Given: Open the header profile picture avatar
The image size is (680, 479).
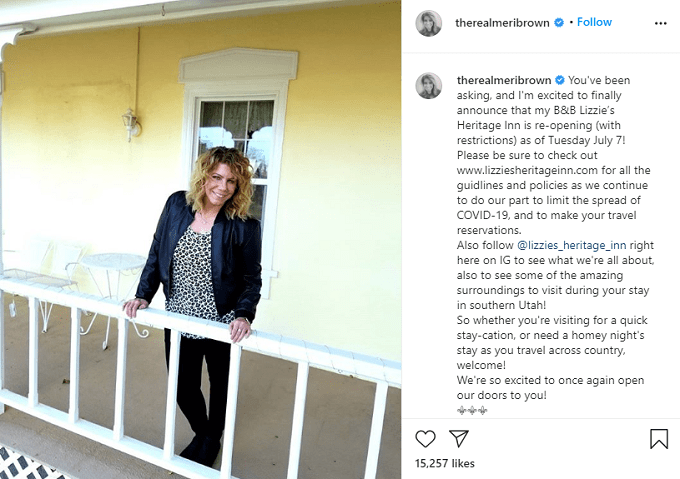Looking at the screenshot, I should coord(429,23).
